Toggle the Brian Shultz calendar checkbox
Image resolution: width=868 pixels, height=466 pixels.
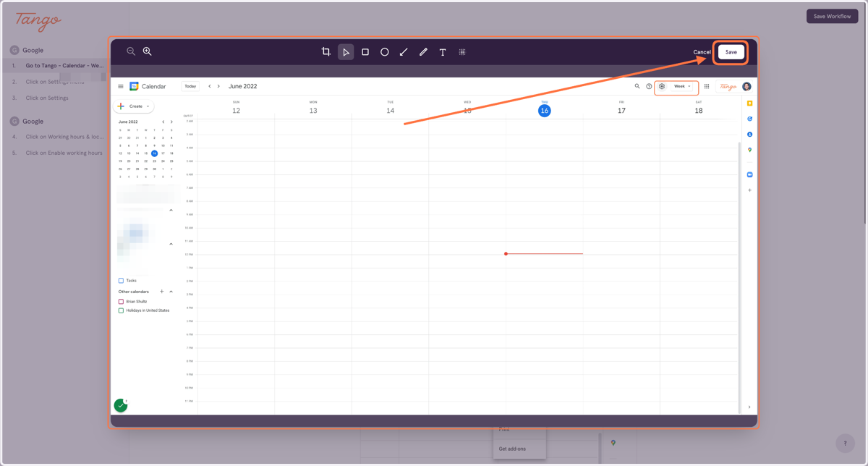click(x=121, y=302)
